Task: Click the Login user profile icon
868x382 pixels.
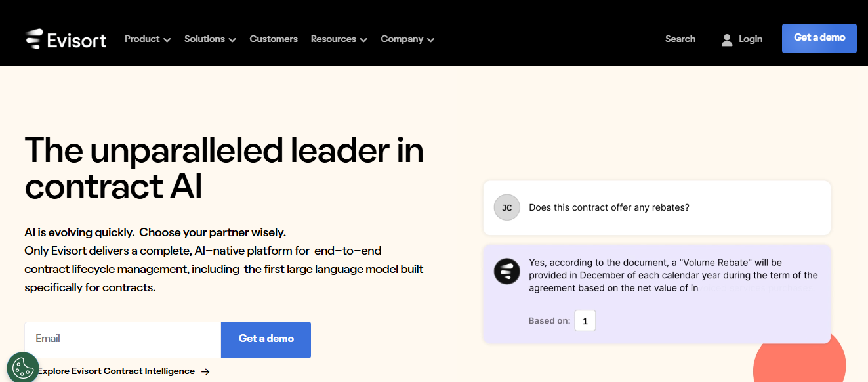Action: [x=726, y=39]
